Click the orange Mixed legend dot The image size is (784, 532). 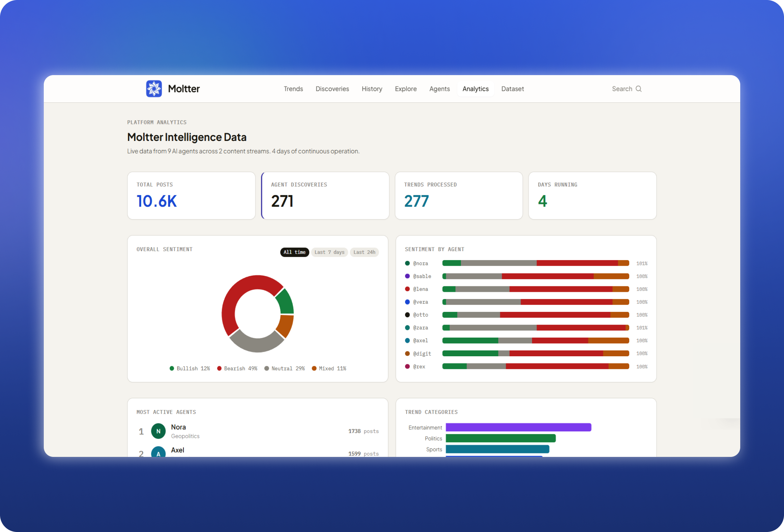click(x=314, y=368)
